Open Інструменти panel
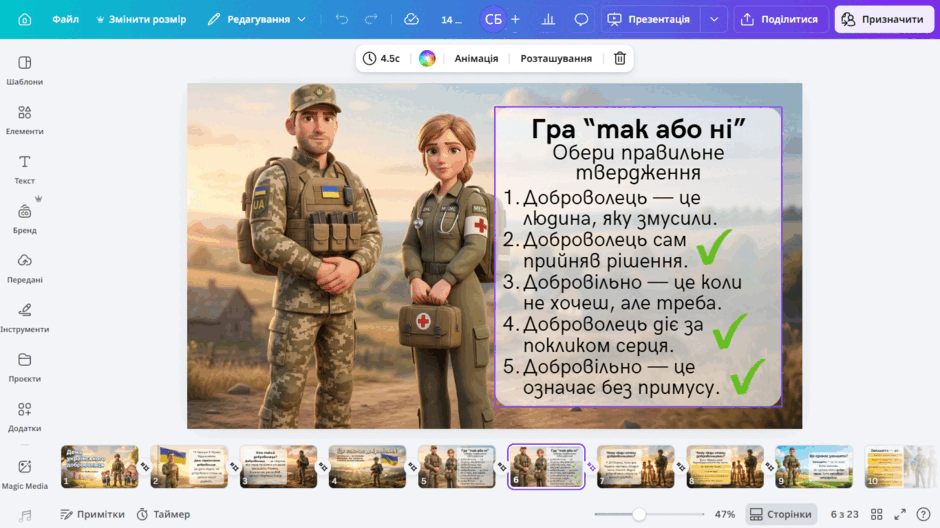The image size is (940, 528). tap(25, 318)
